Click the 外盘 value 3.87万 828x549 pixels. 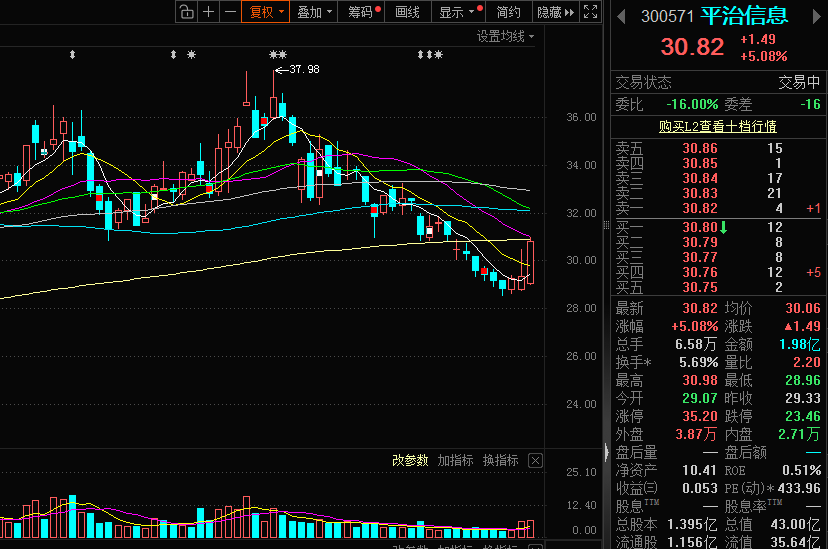pyautogui.click(x=696, y=434)
